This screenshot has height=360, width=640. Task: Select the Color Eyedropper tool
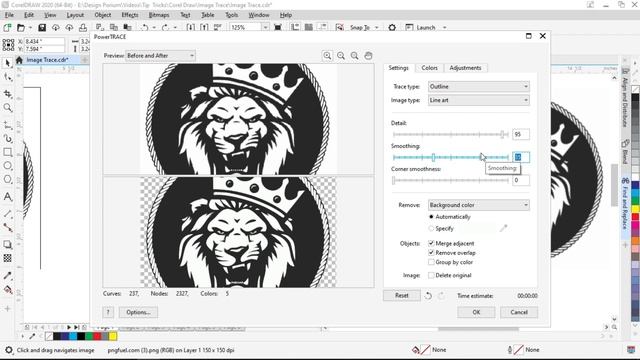point(7,276)
